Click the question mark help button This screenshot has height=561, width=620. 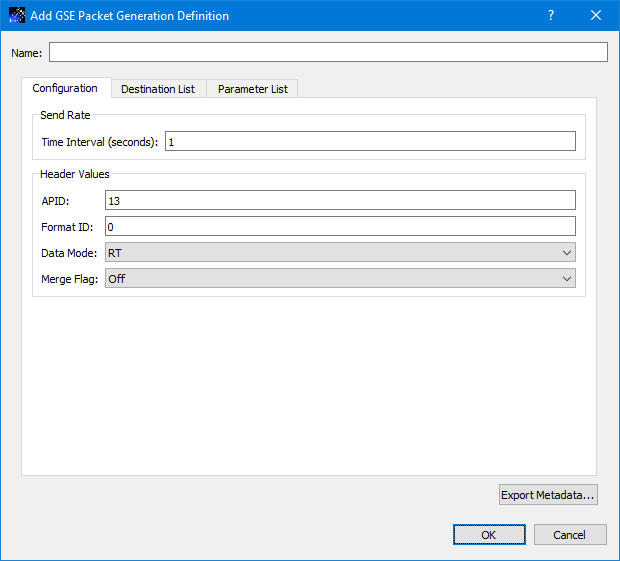[551, 16]
